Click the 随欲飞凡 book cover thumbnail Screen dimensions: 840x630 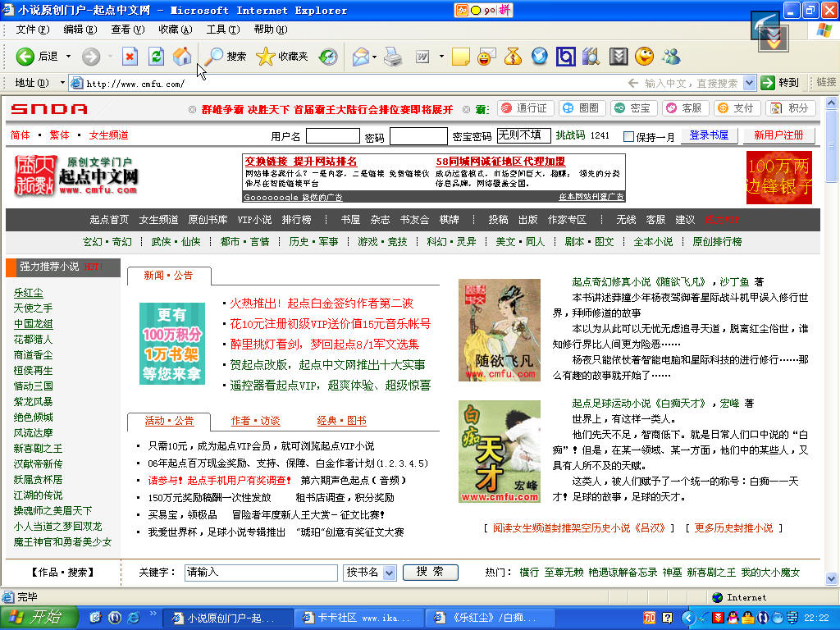[500, 330]
